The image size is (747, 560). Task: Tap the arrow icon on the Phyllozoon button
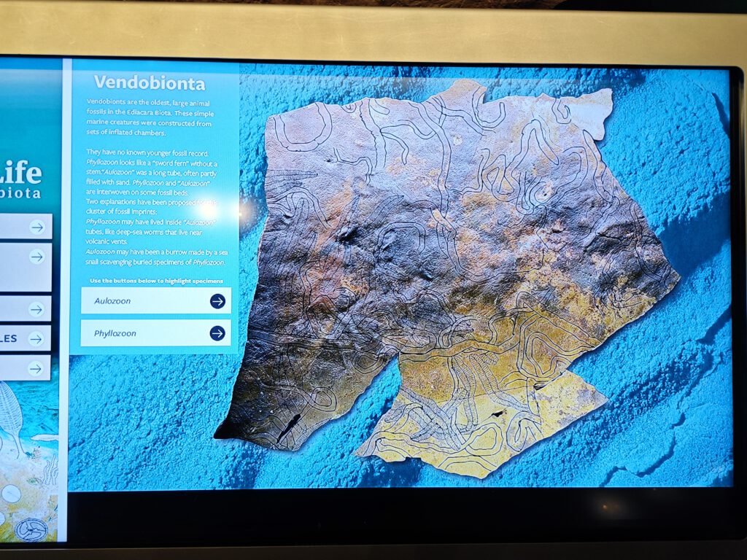[217, 333]
